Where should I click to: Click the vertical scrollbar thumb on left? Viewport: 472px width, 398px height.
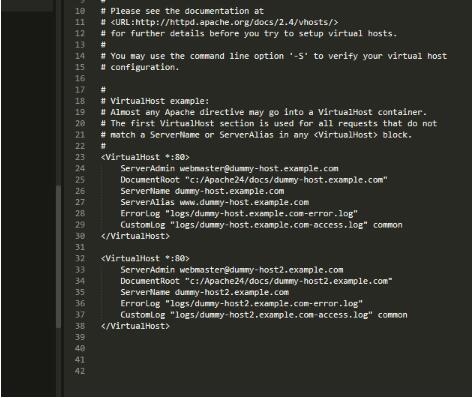tap(59, 257)
